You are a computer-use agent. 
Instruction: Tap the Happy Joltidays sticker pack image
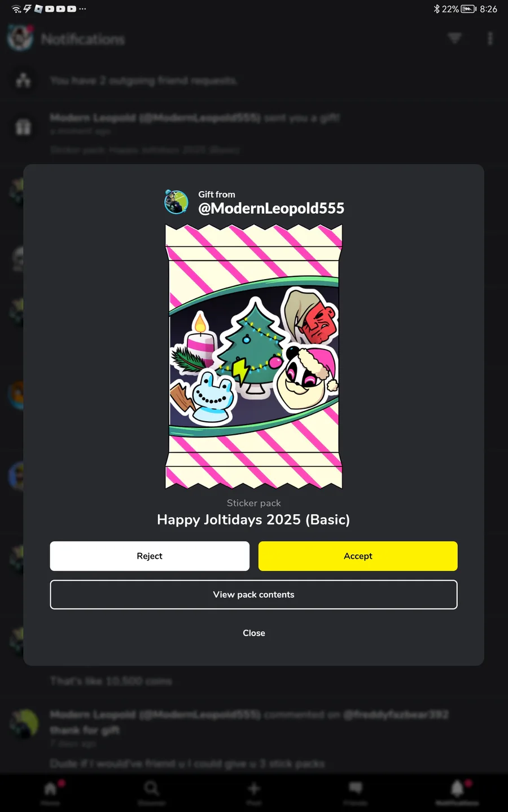(253, 356)
